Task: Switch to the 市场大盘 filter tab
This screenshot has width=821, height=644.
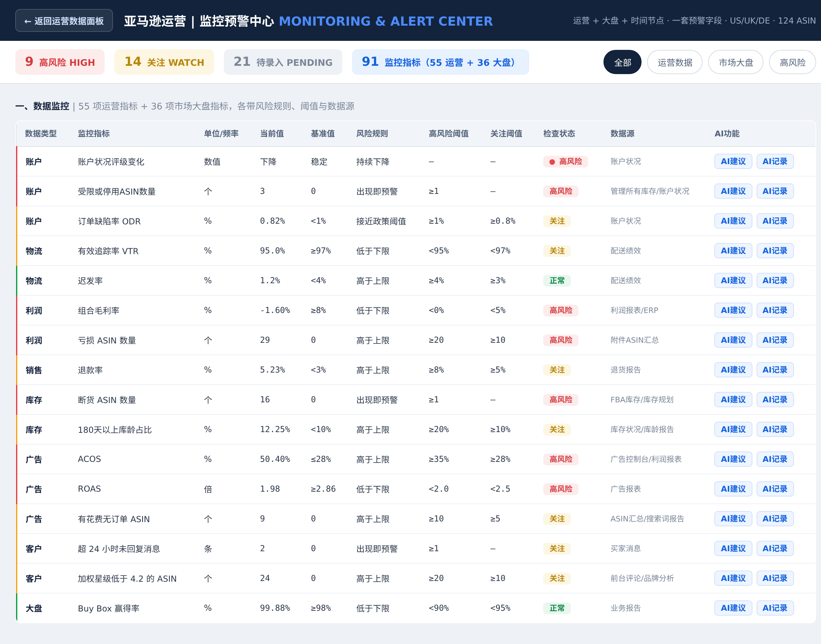Action: pyautogui.click(x=736, y=62)
